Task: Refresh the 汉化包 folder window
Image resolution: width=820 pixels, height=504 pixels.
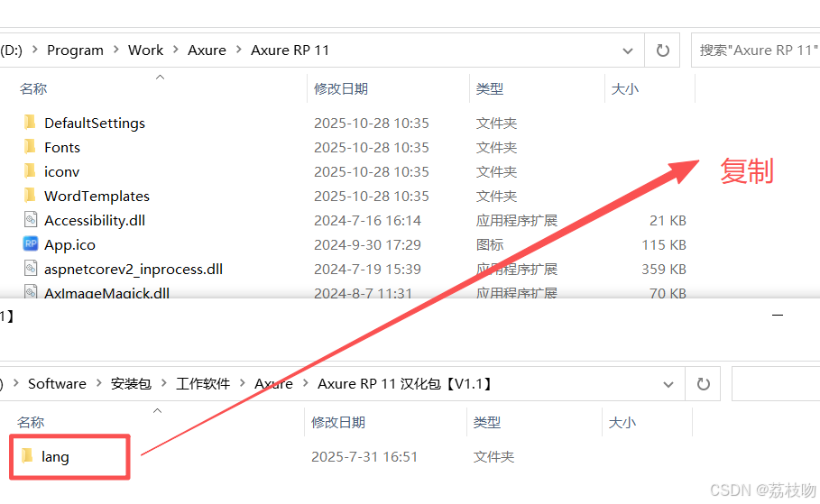Action: 704,384
